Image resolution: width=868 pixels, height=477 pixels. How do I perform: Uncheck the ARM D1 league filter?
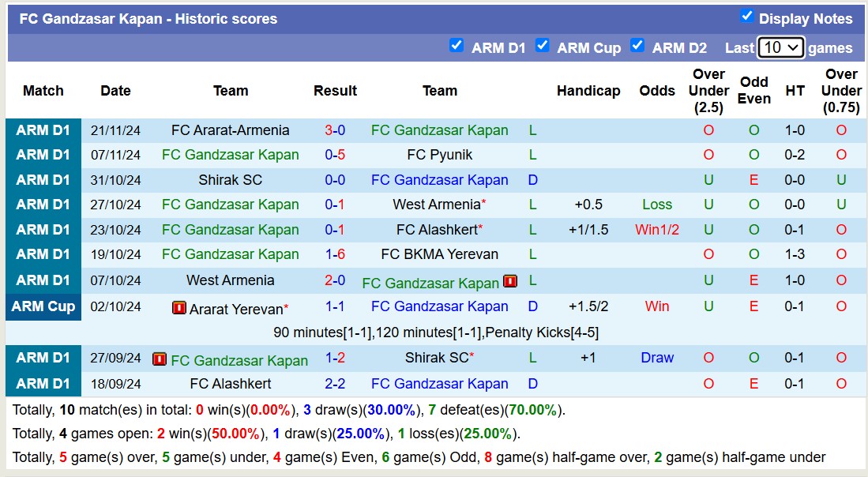tap(456, 46)
